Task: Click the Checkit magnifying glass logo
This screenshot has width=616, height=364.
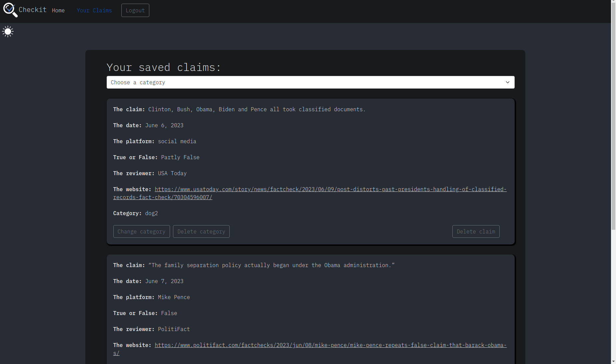Action: point(10,10)
